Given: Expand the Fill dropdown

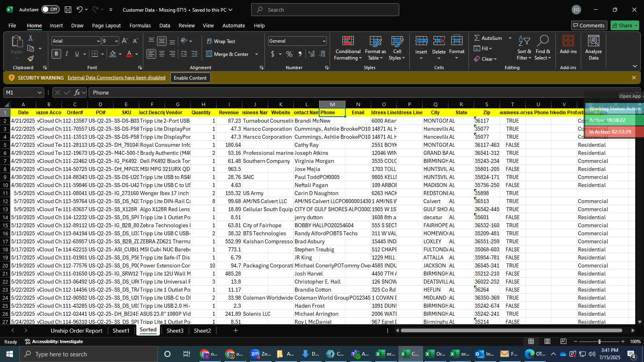Looking at the screenshot, I should click(x=491, y=48).
